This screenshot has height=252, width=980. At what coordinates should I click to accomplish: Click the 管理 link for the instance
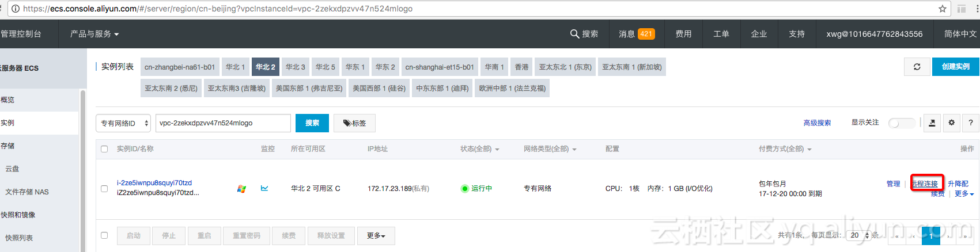coord(894,184)
